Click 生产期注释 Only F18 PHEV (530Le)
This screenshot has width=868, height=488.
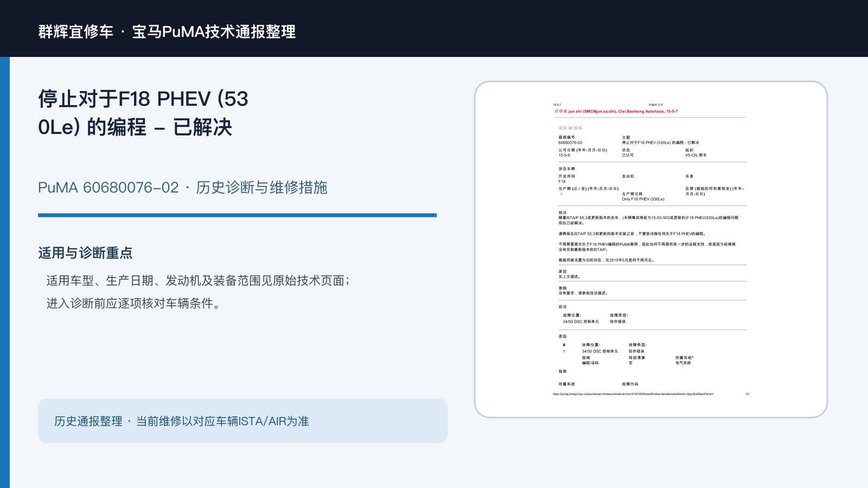643,196
